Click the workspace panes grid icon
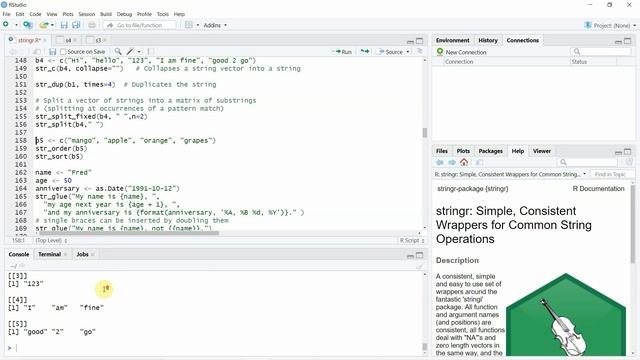This screenshot has height=360, width=640. pyautogui.click(x=189, y=25)
